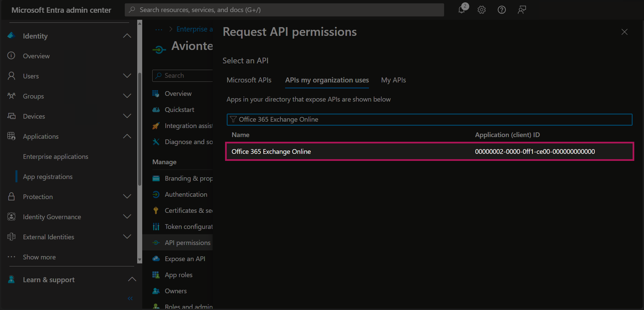Click the help question mark icon
Screen dimensions: 644x310
point(501,10)
